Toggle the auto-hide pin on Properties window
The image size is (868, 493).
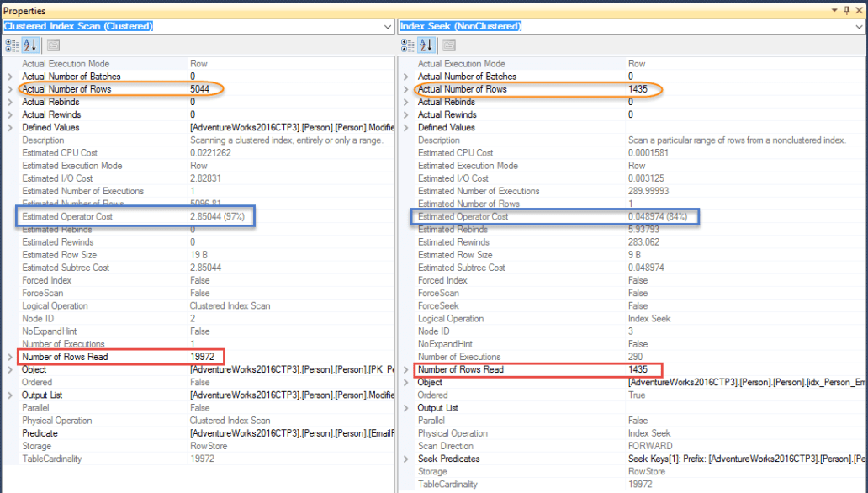pyautogui.click(x=846, y=10)
